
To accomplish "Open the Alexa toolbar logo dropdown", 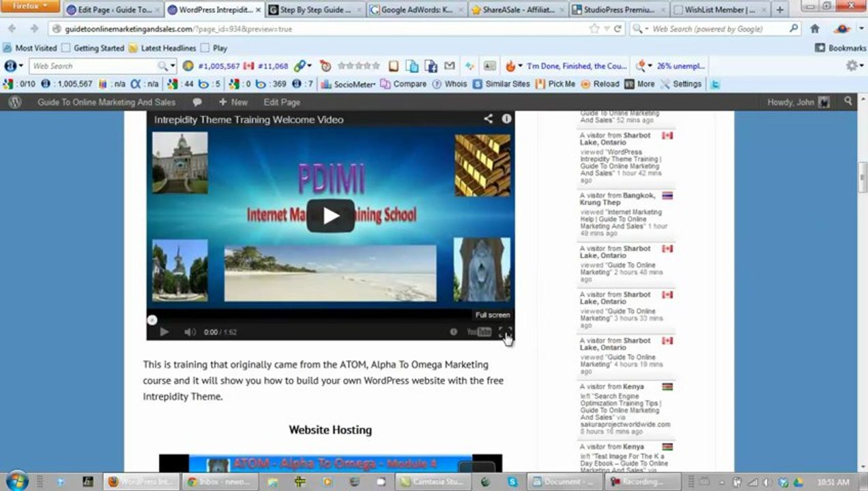I will [x=14, y=65].
